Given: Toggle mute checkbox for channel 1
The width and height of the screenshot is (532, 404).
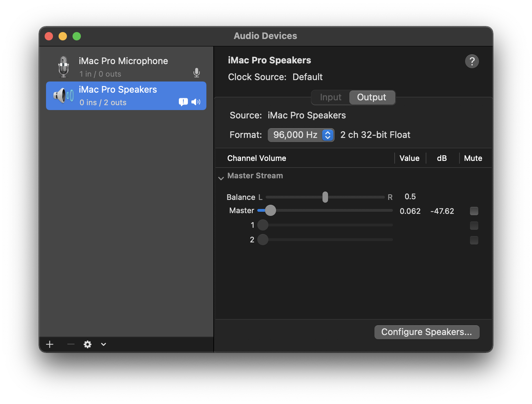Looking at the screenshot, I should point(474,226).
